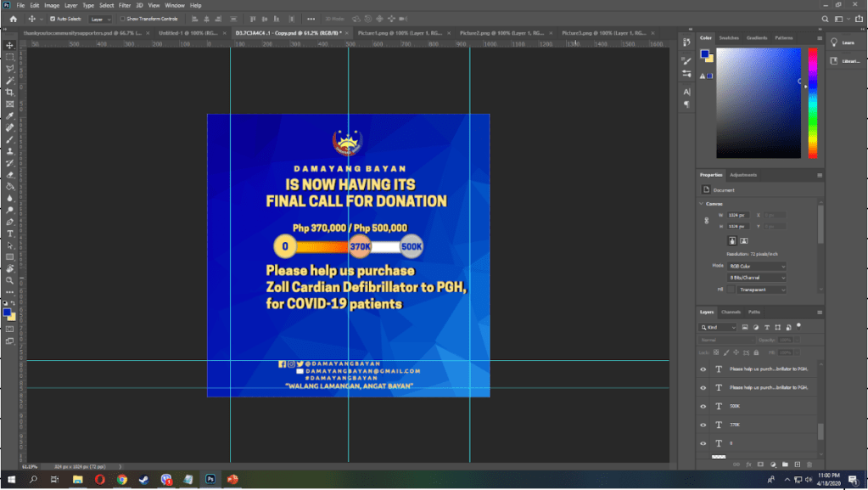868x490 pixels.
Task: Select the Crop tool
Action: 9,92
